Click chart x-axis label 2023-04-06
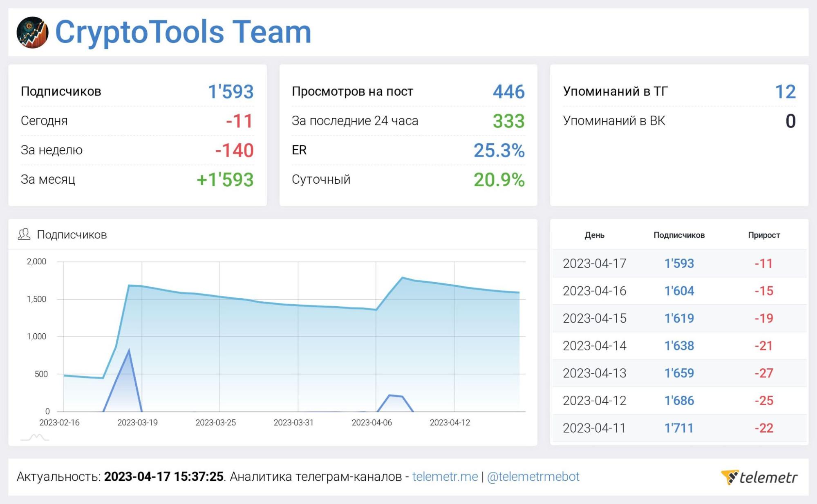Screen dimensions: 817x504 [372, 423]
